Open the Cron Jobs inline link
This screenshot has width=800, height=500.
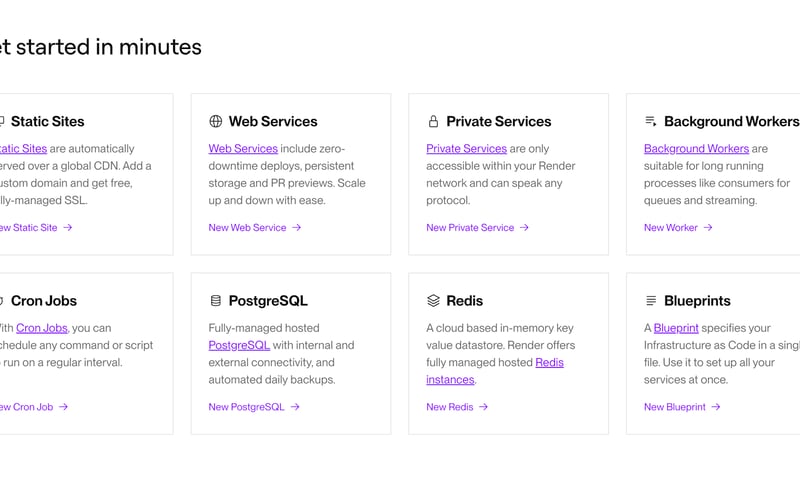point(42,328)
